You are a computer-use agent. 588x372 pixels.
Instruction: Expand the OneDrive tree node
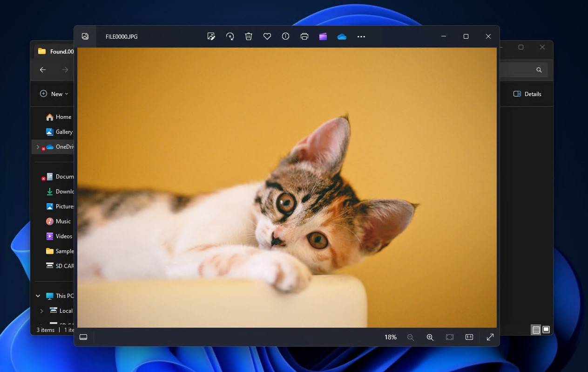[x=38, y=147]
